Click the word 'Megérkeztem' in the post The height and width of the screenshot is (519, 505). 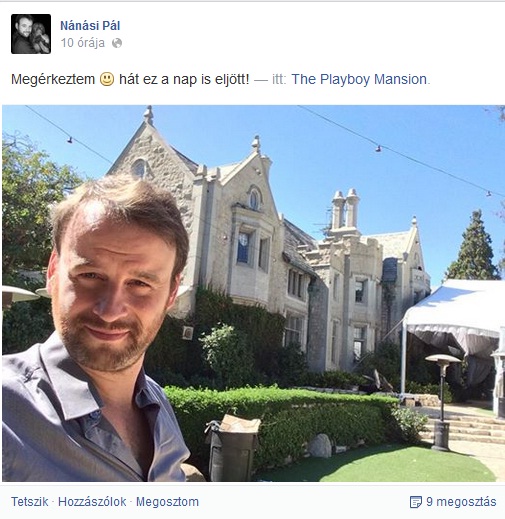53,79
